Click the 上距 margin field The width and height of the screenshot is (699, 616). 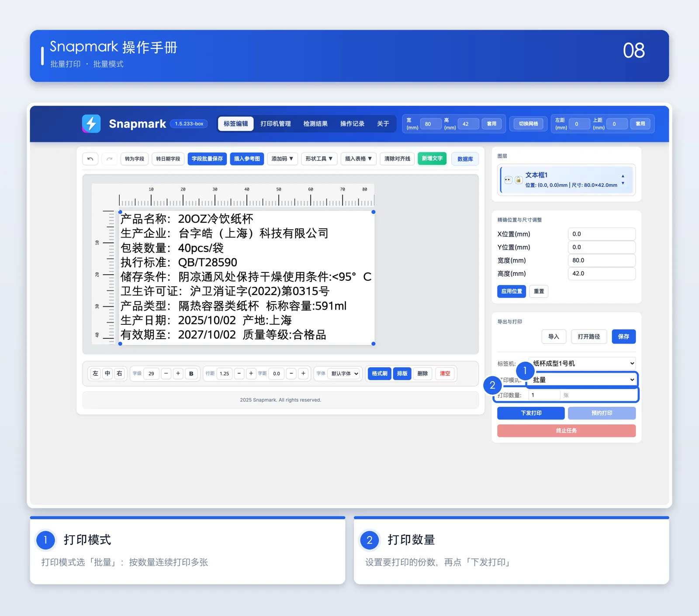pyautogui.click(x=617, y=124)
